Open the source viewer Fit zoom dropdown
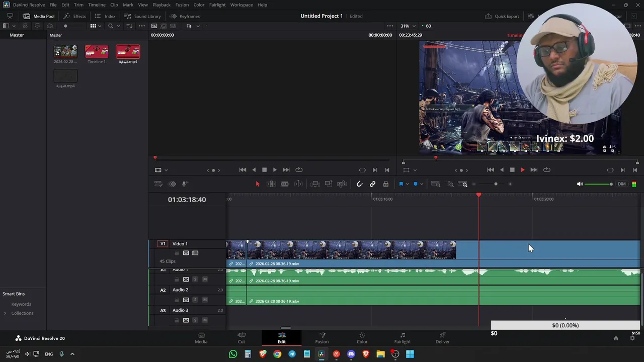 click(x=193, y=26)
